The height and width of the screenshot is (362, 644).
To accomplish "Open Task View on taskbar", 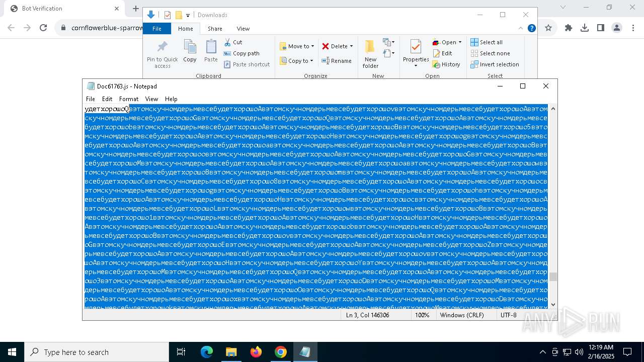I will 182,352.
